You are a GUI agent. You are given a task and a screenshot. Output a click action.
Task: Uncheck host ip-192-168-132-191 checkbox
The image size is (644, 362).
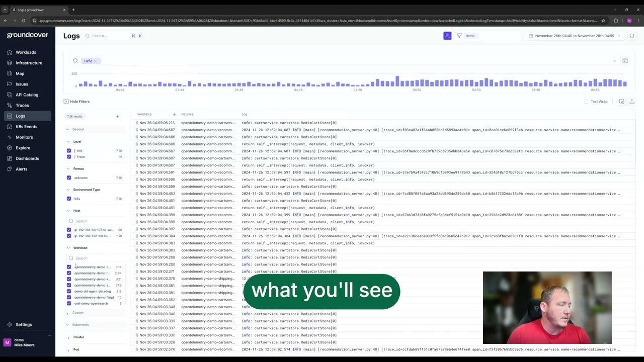pyautogui.click(x=69, y=236)
